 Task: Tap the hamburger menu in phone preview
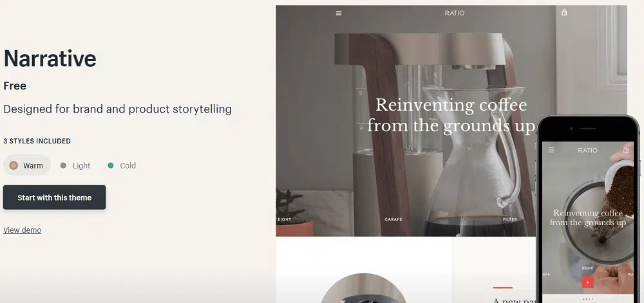click(551, 150)
